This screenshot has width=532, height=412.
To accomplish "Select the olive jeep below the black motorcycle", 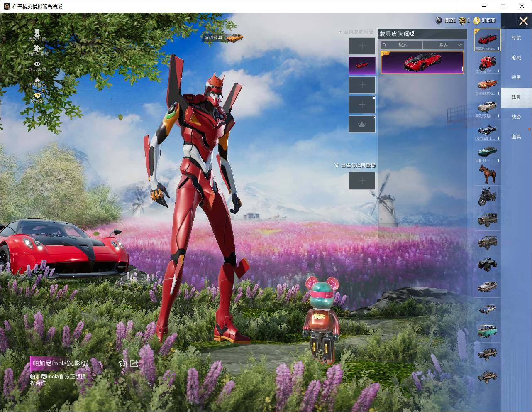I will [487, 219].
